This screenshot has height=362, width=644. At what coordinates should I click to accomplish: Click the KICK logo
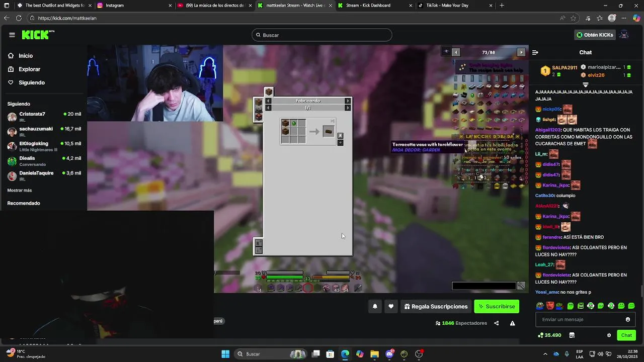(38, 35)
